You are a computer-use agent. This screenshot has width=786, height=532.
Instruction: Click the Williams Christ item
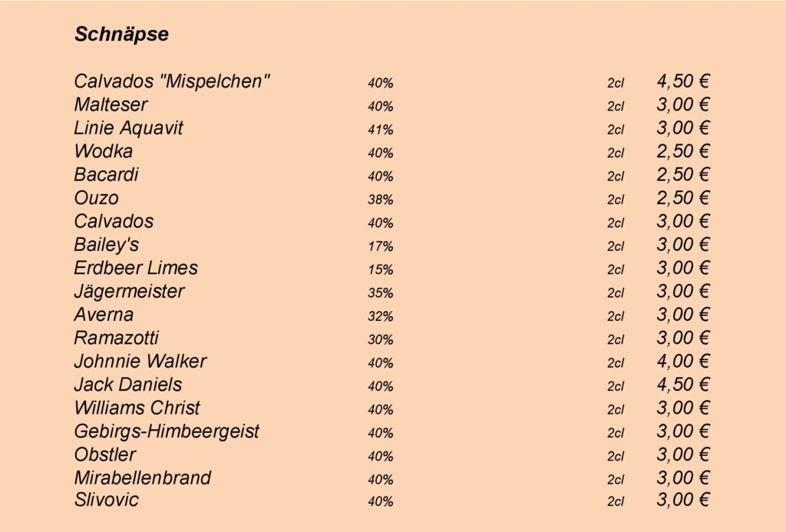click(x=137, y=408)
